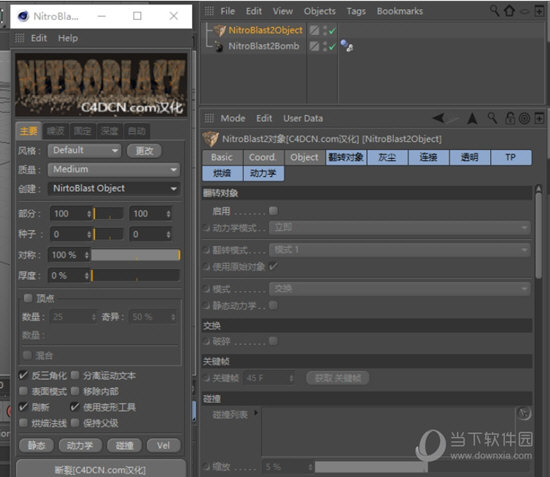Open the Coord. attribute tab
Image resolution: width=550 pixels, height=477 pixels.
263,157
